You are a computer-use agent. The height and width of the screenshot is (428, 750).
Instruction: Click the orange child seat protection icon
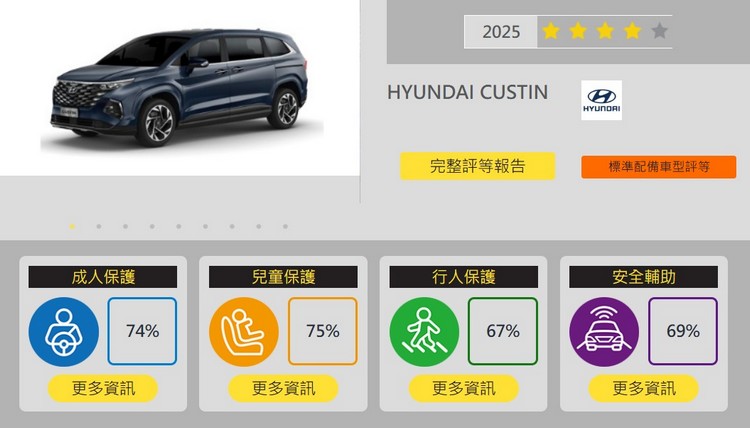click(x=244, y=331)
